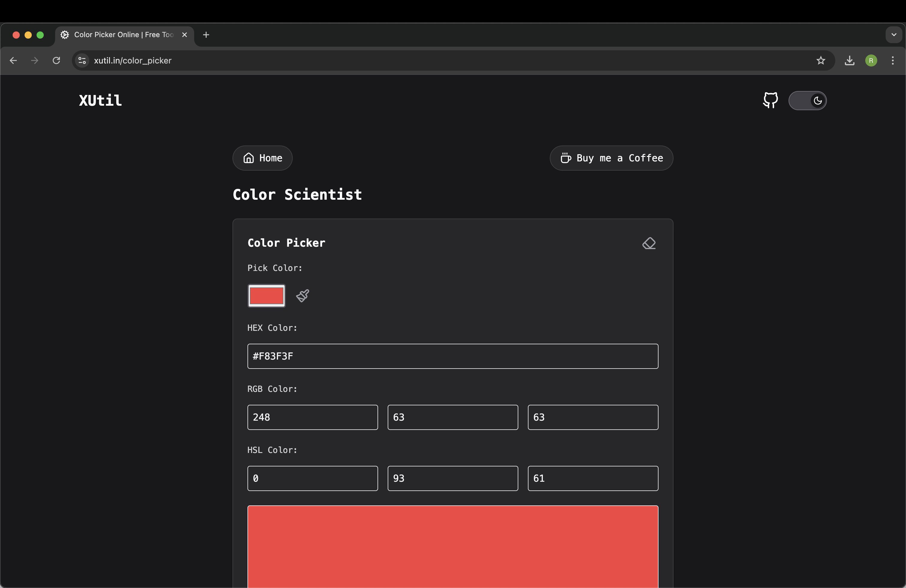Screen dimensions: 906x588
Task: Open Chrome three-dot menu
Action: (x=893, y=60)
